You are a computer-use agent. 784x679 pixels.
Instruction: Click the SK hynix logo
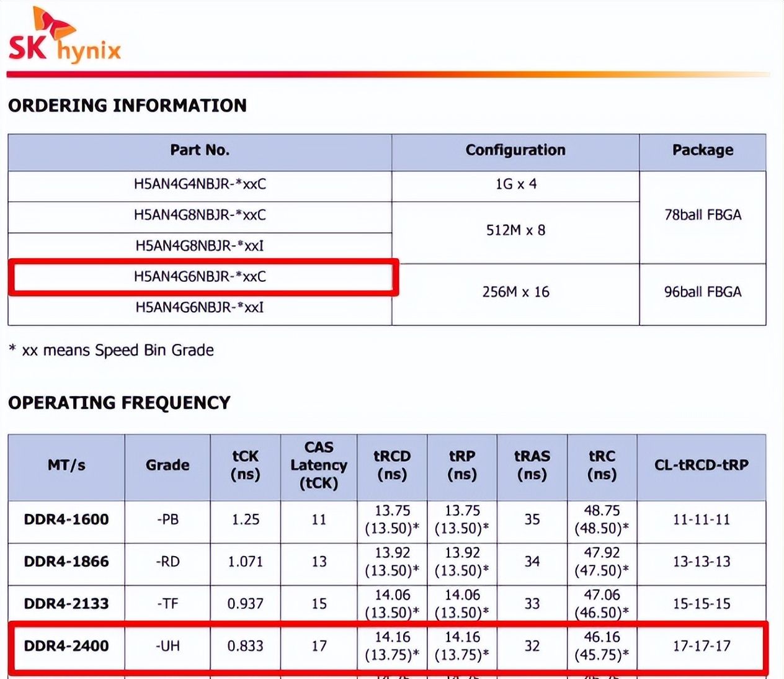point(65,35)
